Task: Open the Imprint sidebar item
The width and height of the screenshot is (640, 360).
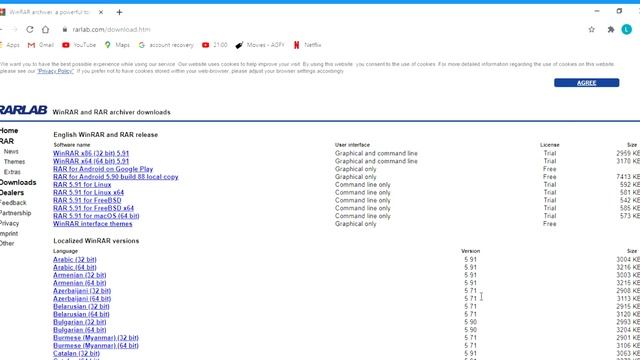Action: click(9, 233)
